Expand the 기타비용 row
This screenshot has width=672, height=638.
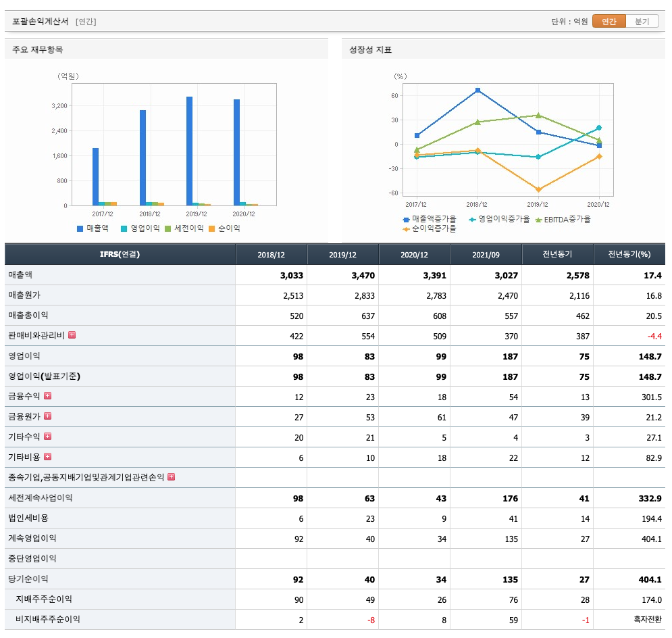pyautogui.click(x=47, y=457)
